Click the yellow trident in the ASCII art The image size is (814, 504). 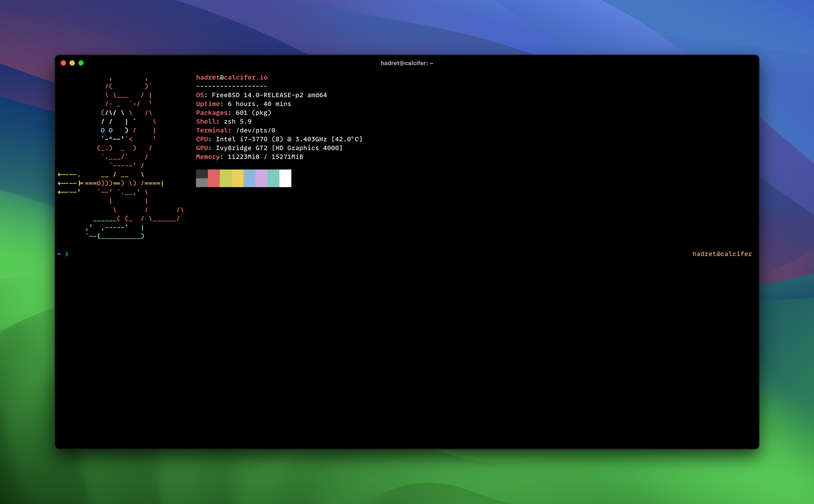(x=70, y=183)
